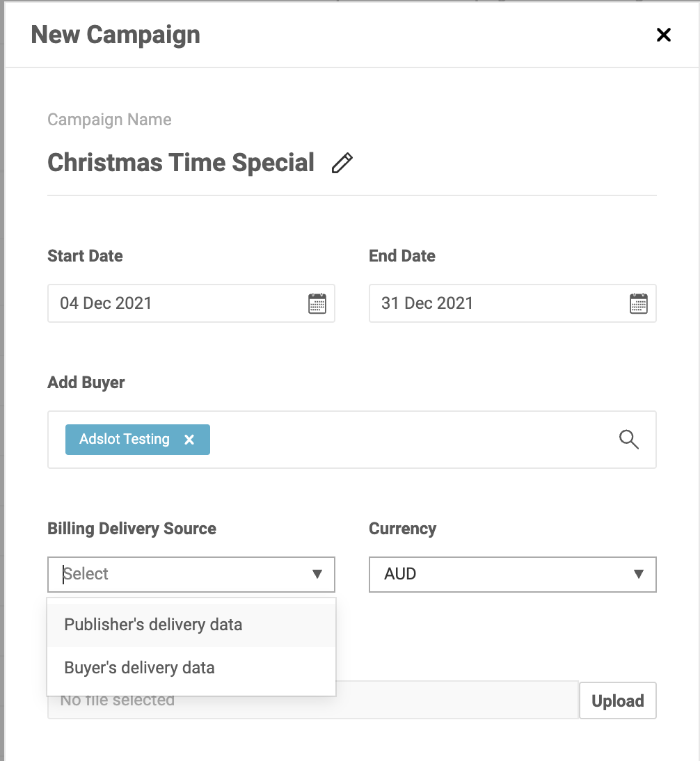Expand the Currency dropdown arrow

tap(639, 574)
